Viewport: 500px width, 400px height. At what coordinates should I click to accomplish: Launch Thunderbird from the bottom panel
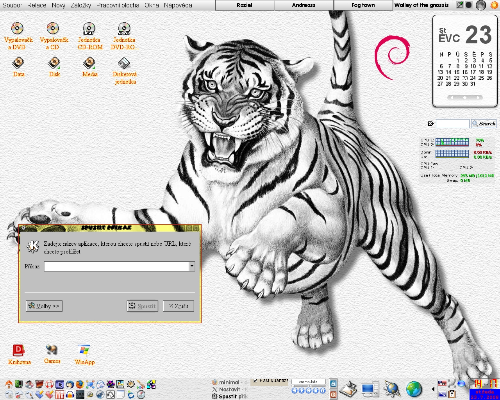tap(70, 384)
